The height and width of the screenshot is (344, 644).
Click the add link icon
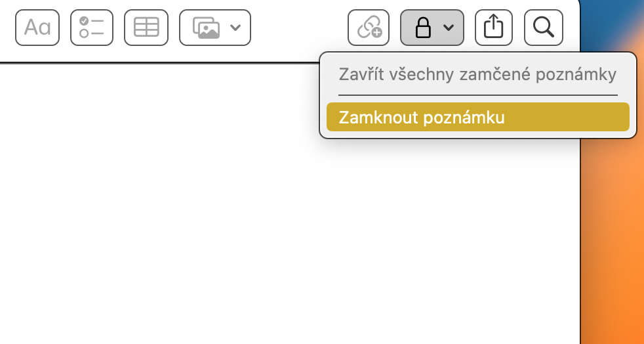click(x=369, y=28)
